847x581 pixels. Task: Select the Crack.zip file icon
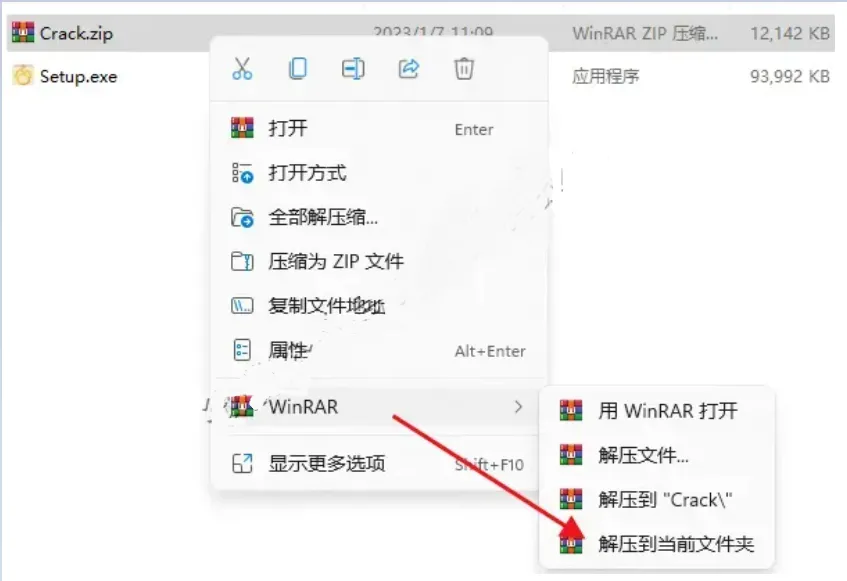point(23,32)
